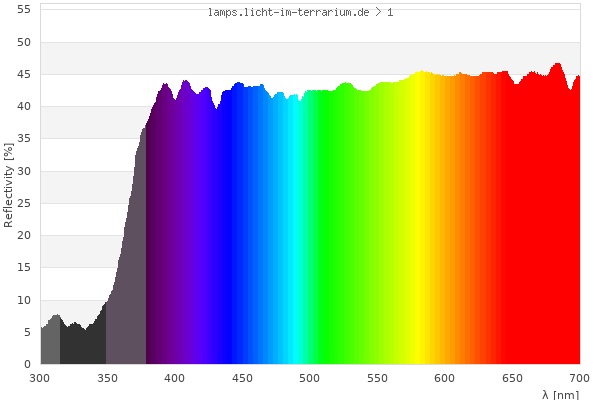Select the 500 nm x-axis label

click(310, 378)
